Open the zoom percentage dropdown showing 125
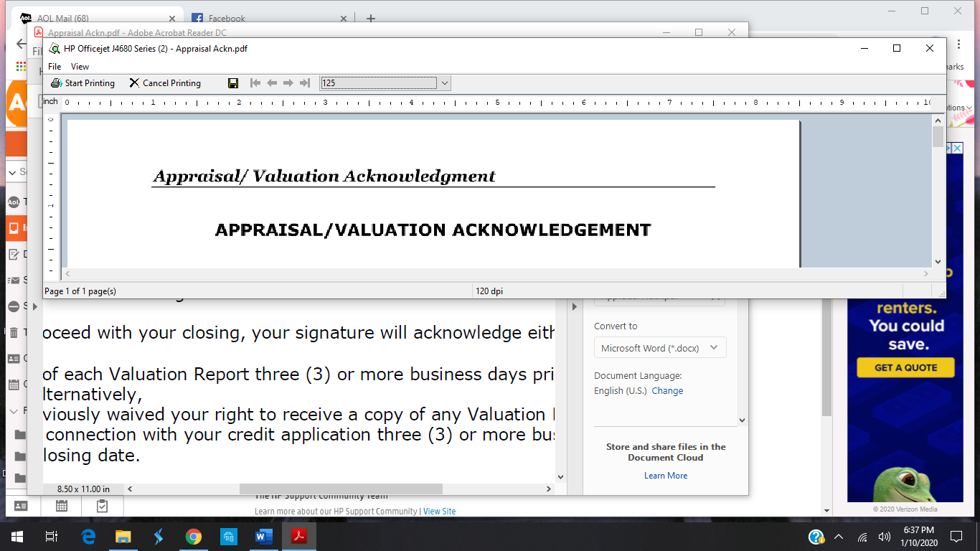 (x=444, y=83)
